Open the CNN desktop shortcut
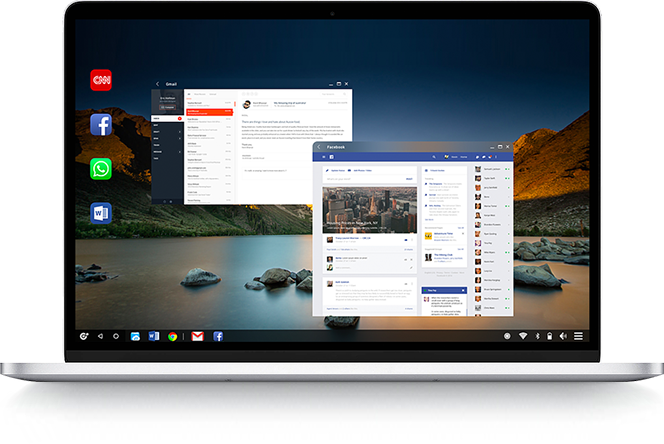 101,80
